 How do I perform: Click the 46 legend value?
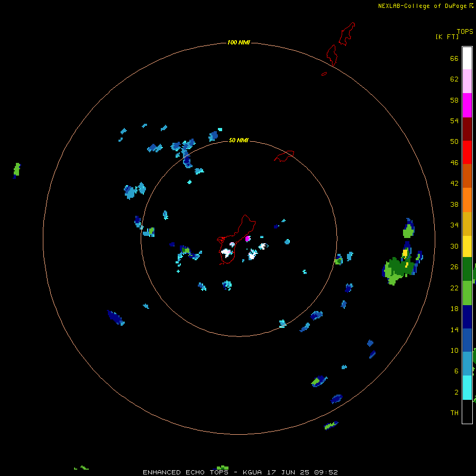point(454,163)
